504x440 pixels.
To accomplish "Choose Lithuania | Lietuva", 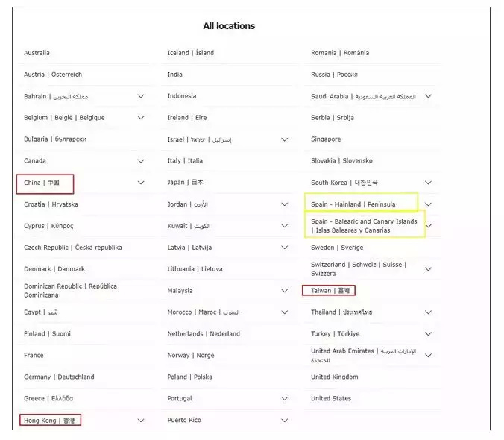I will point(195,269).
